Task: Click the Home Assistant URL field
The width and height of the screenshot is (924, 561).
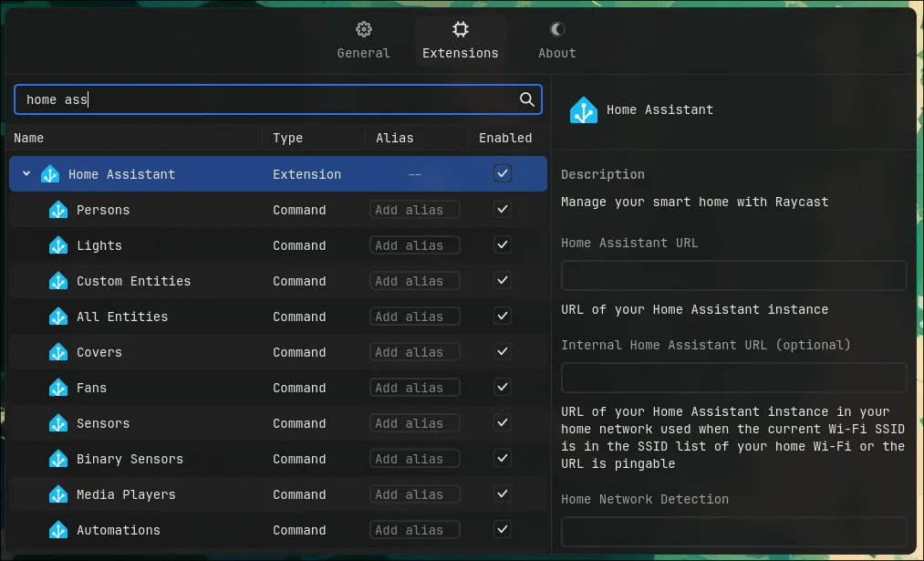Action: (733, 275)
